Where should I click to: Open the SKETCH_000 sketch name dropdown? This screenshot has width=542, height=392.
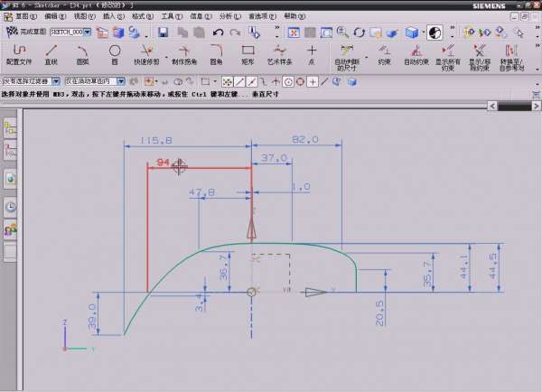pyautogui.click(x=88, y=33)
